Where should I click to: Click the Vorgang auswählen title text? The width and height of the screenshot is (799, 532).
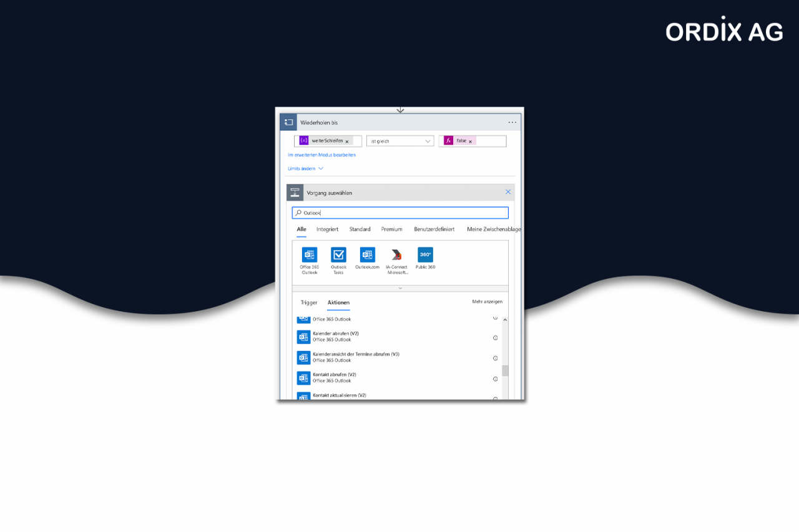pyautogui.click(x=330, y=193)
